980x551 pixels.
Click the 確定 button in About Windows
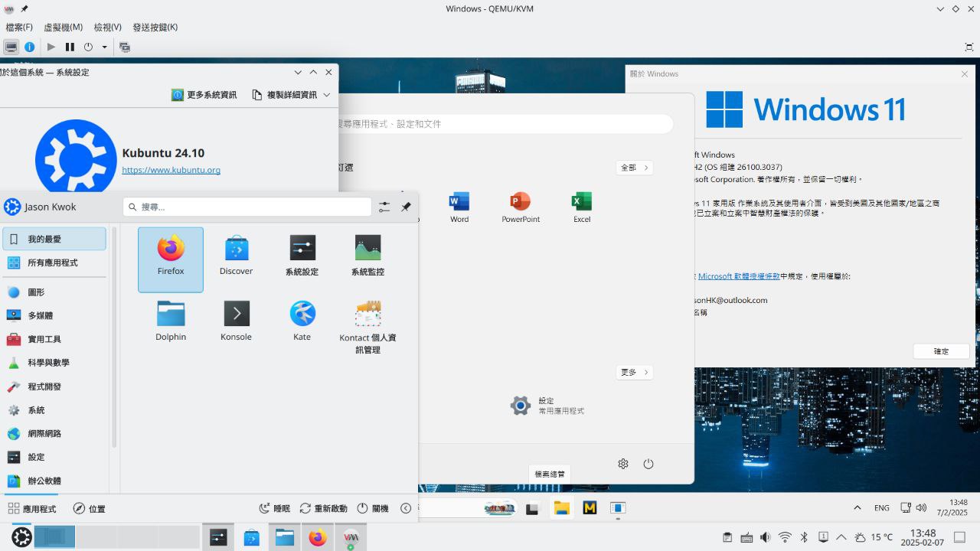[941, 351]
